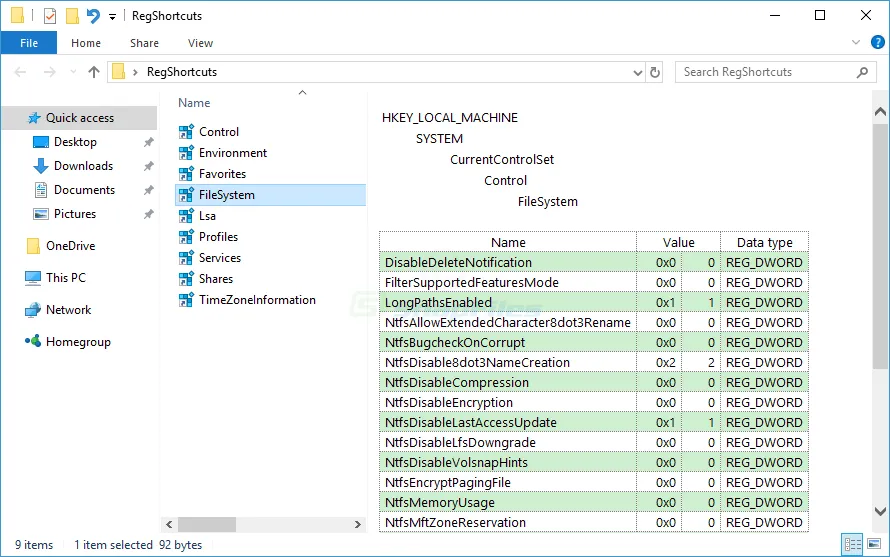Switch to large icons view in status bar
The width and height of the screenshot is (890, 557).
click(x=874, y=545)
